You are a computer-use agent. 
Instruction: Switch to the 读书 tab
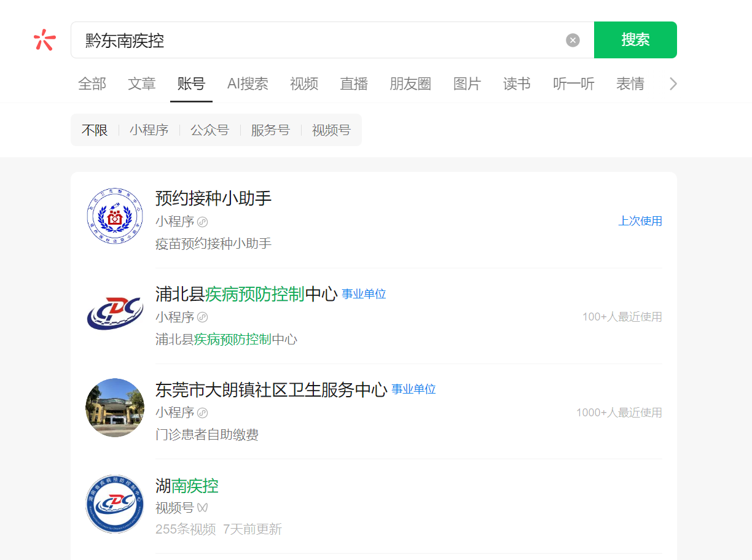tap(517, 84)
